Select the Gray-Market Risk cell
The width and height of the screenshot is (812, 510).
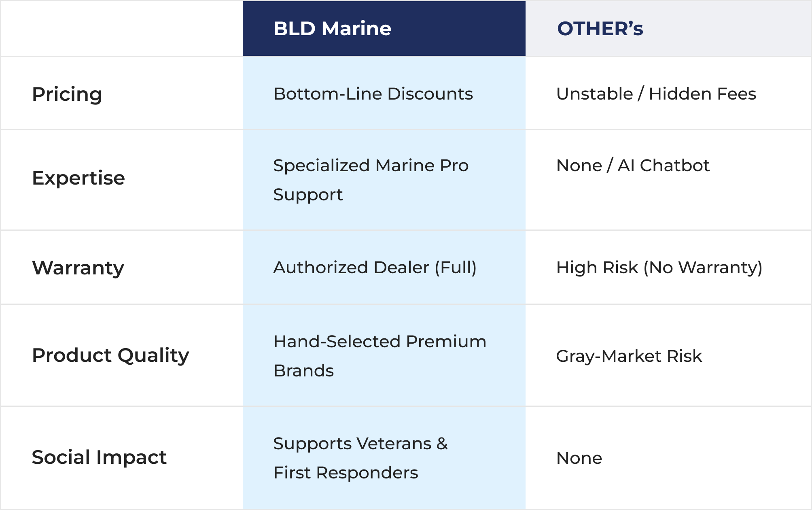(629, 356)
